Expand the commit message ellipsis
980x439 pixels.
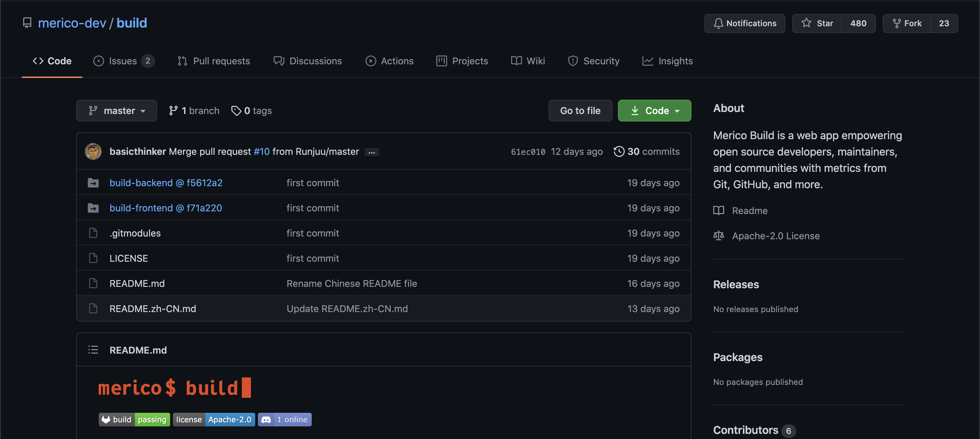372,152
